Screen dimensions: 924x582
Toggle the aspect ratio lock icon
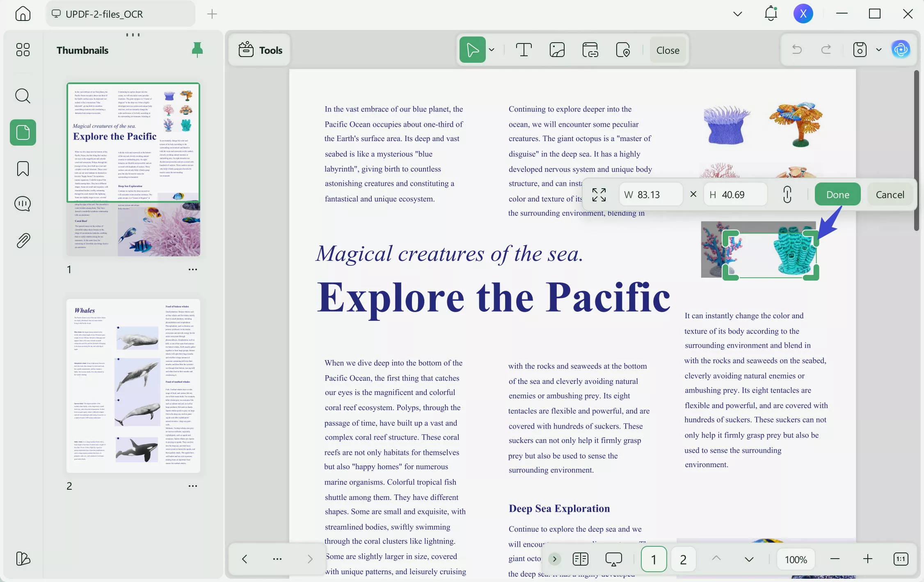click(x=787, y=194)
